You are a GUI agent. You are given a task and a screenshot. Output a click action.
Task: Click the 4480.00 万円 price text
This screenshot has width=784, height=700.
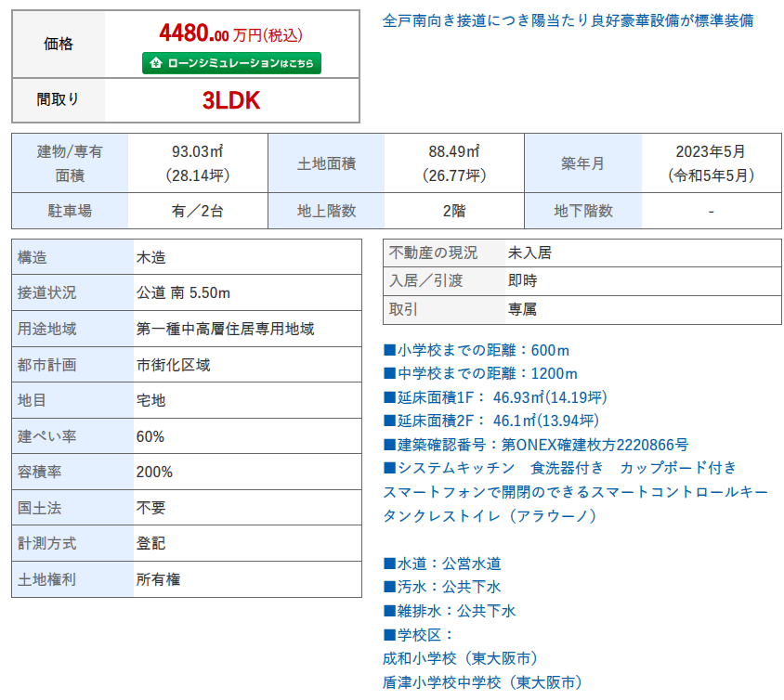coord(231,35)
